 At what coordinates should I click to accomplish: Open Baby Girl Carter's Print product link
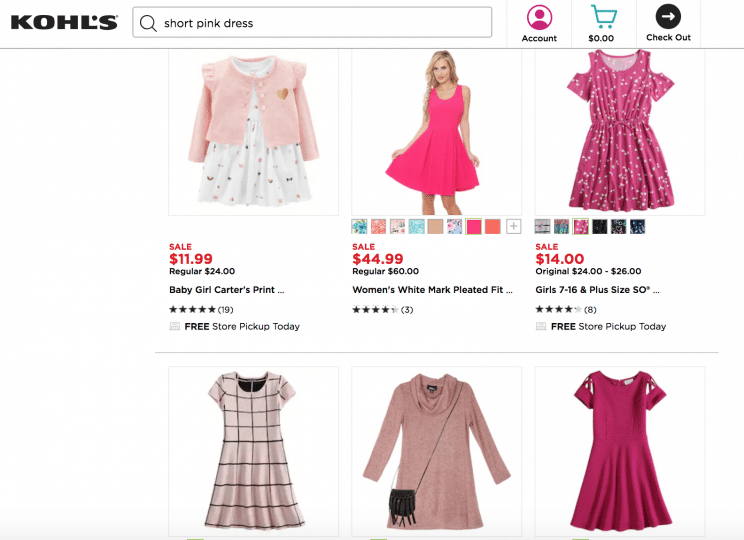[226, 289]
